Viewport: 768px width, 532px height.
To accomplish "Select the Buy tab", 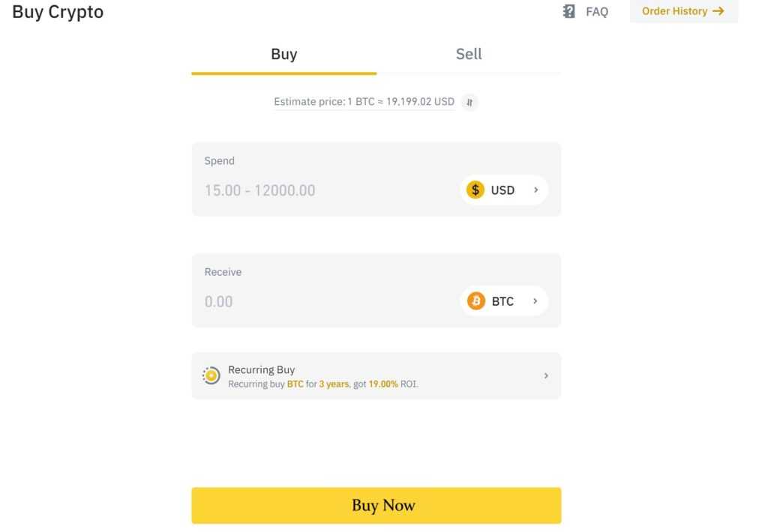I will 283,54.
